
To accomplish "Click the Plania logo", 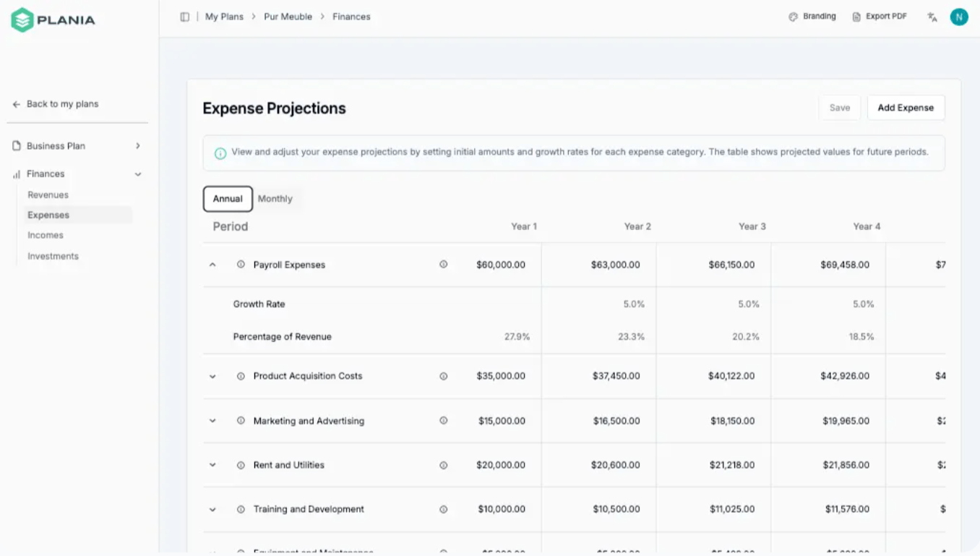I will point(53,20).
